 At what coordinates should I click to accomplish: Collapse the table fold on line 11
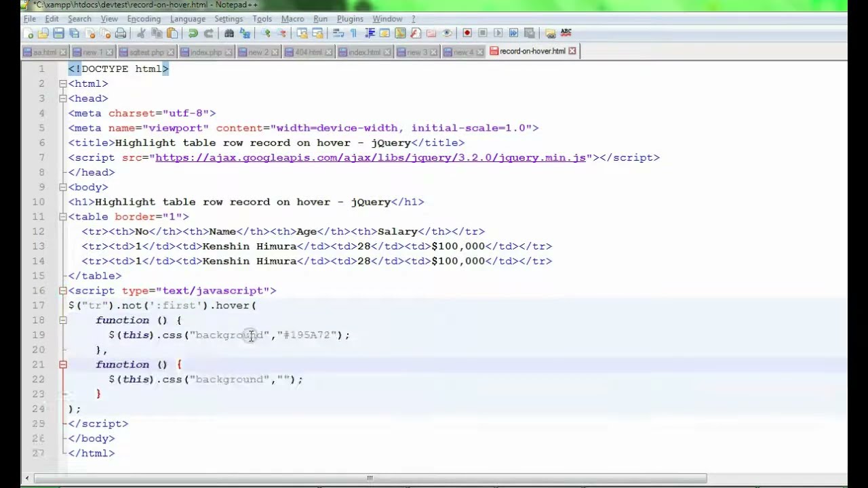[62, 217]
